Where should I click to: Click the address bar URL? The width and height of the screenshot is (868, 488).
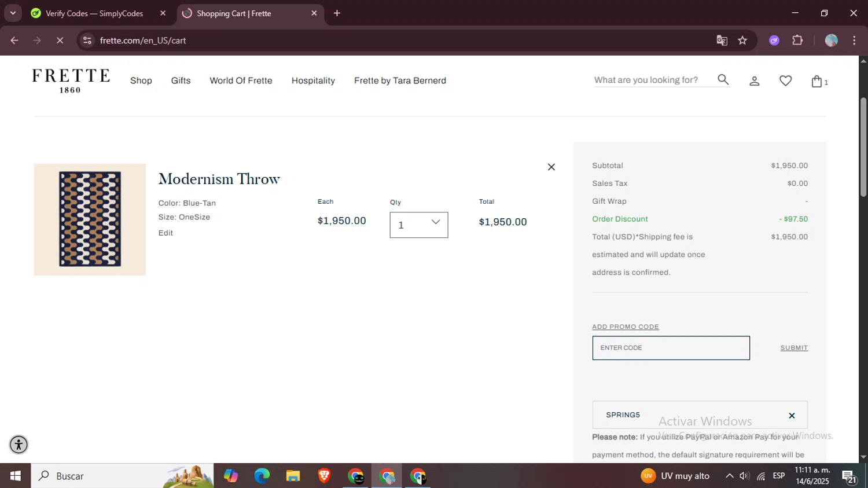(x=143, y=41)
